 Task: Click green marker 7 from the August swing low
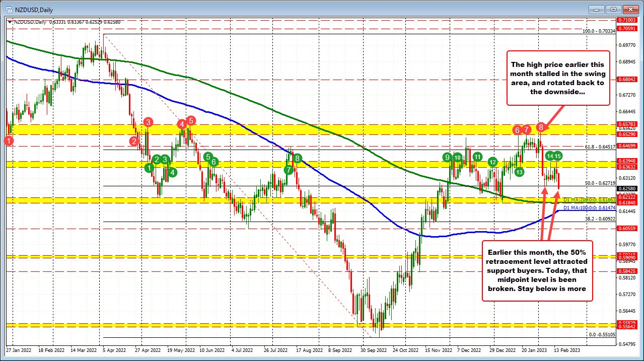tap(288, 170)
